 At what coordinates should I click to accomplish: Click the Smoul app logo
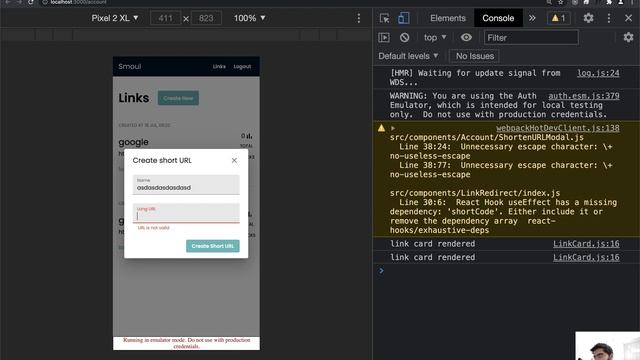(x=130, y=67)
